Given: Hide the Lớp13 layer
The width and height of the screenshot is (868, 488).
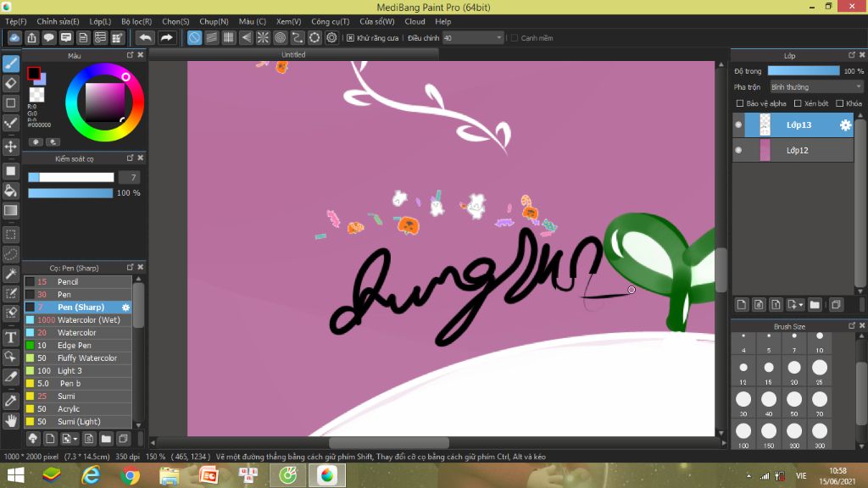Looking at the screenshot, I should (738, 125).
